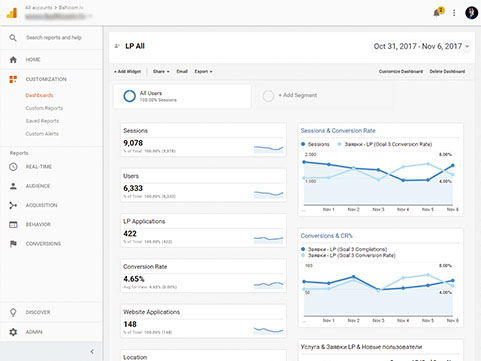Screen dimensions: 481x361
Task: Open Conversions flag icon
Action: pos(13,244)
